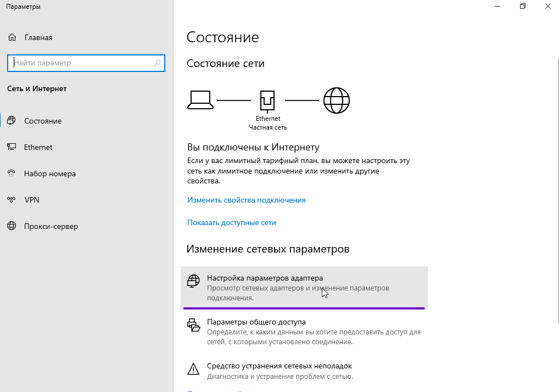
Task: Click the globe icon beside Прокси-сервер
Action: pyautogui.click(x=12, y=226)
